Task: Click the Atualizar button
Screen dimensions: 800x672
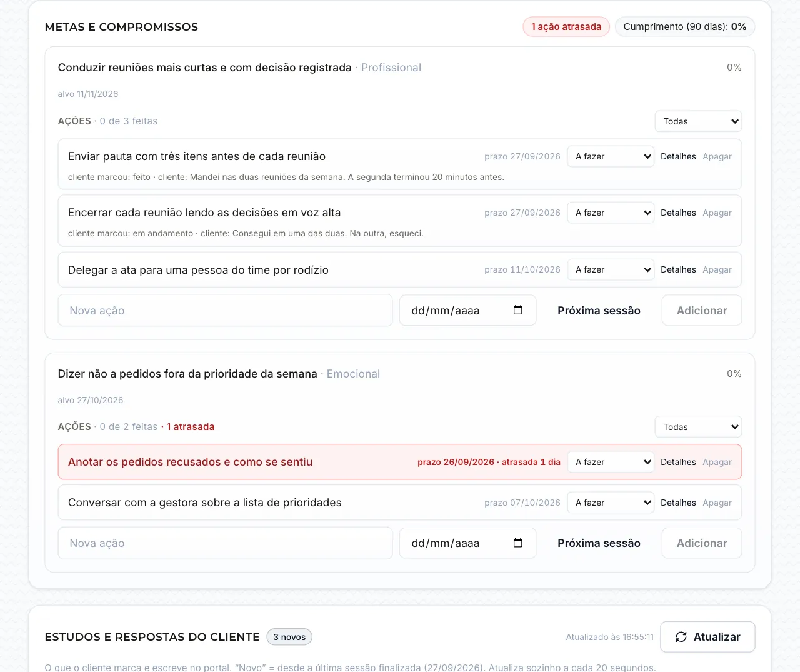Action: [707, 637]
